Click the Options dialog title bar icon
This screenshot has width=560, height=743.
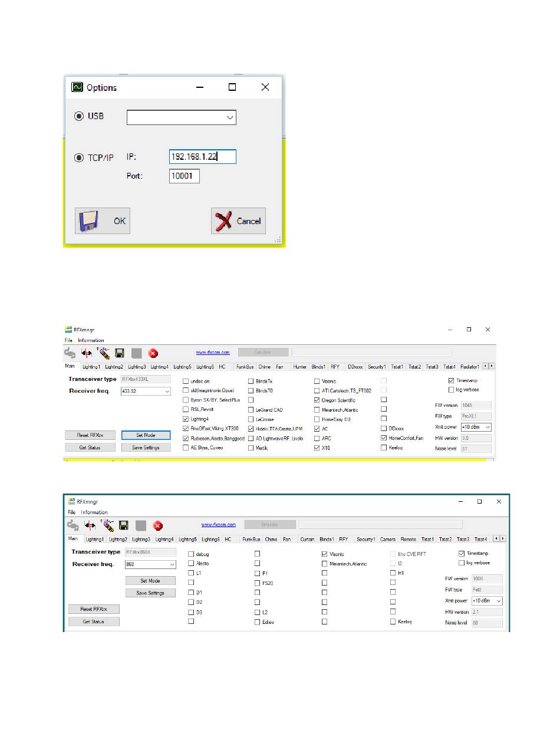pos(77,87)
